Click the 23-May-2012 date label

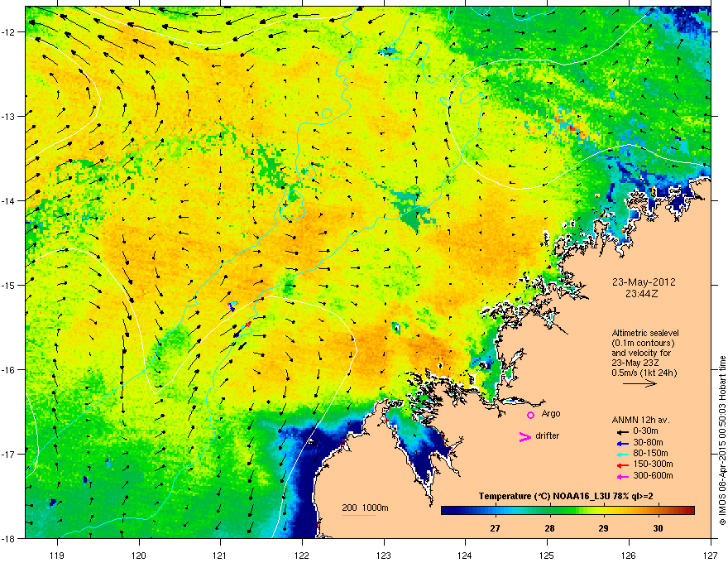644,282
